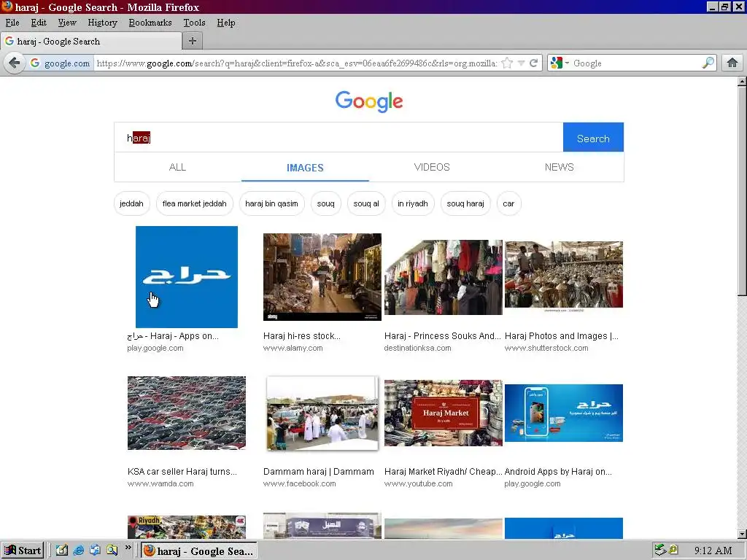This screenshot has height=560, width=747.
Task: Click the blue Search button
Action: pos(593,138)
